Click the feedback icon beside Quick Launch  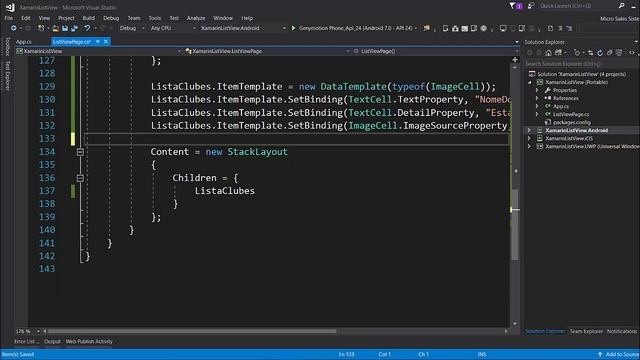pos(531,6)
